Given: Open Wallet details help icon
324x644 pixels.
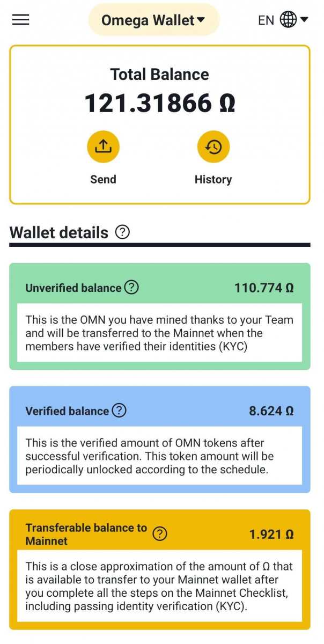Looking at the screenshot, I should (123, 232).
